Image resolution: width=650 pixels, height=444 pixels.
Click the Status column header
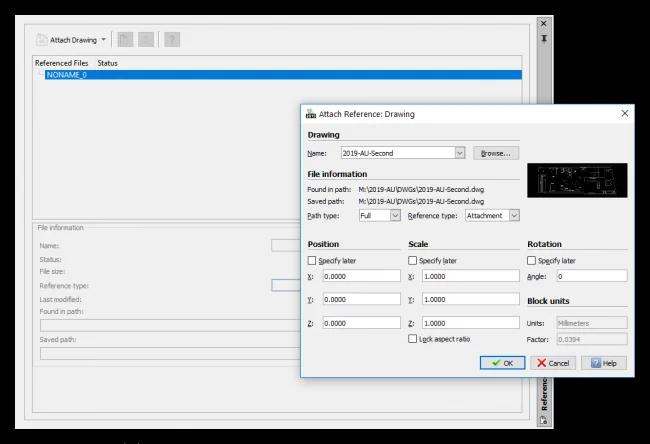click(x=107, y=63)
